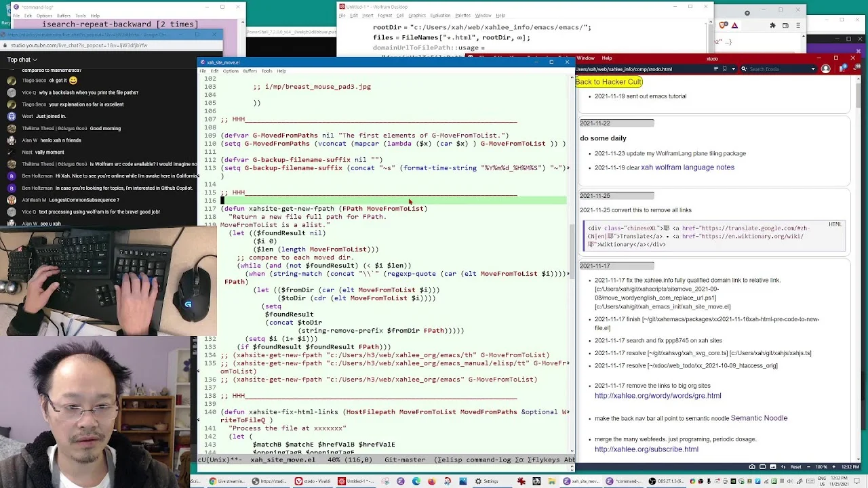Click the Vivaldi page zoom slider
The height and width of the screenshot is (488, 868).
822,467
